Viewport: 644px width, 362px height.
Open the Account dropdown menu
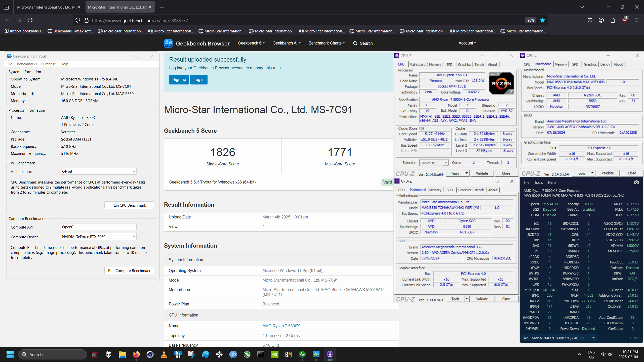pyautogui.click(x=467, y=43)
